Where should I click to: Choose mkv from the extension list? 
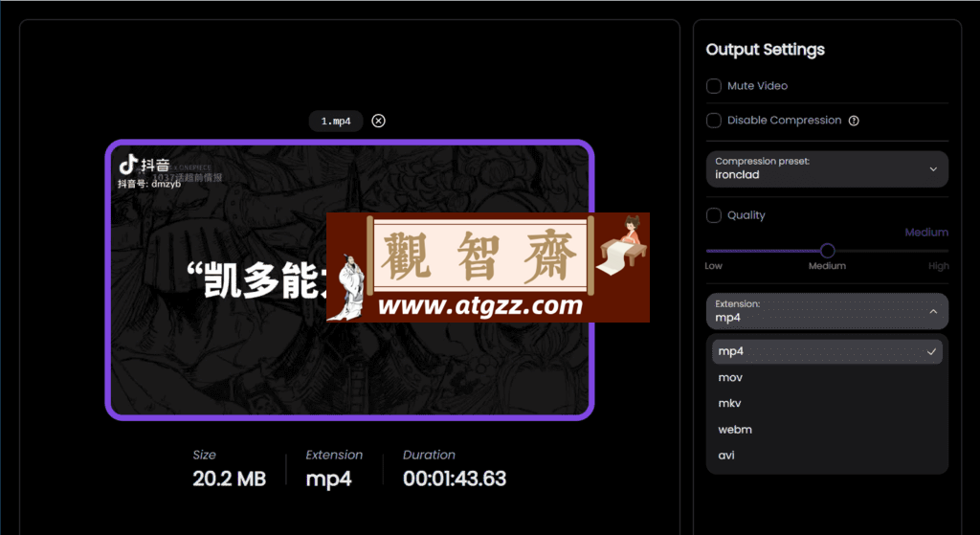(x=827, y=404)
